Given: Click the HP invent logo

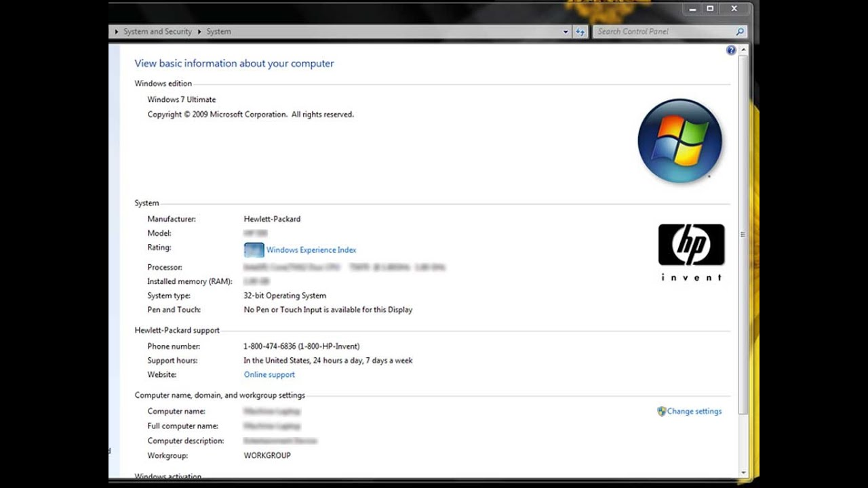Looking at the screenshot, I should [x=691, y=251].
